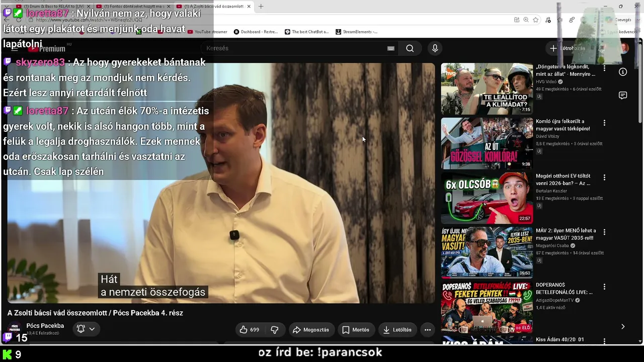Open the '6x OLCSÓB' EV charger thumbnail
This screenshot has width=644, height=362.
pyautogui.click(x=487, y=198)
